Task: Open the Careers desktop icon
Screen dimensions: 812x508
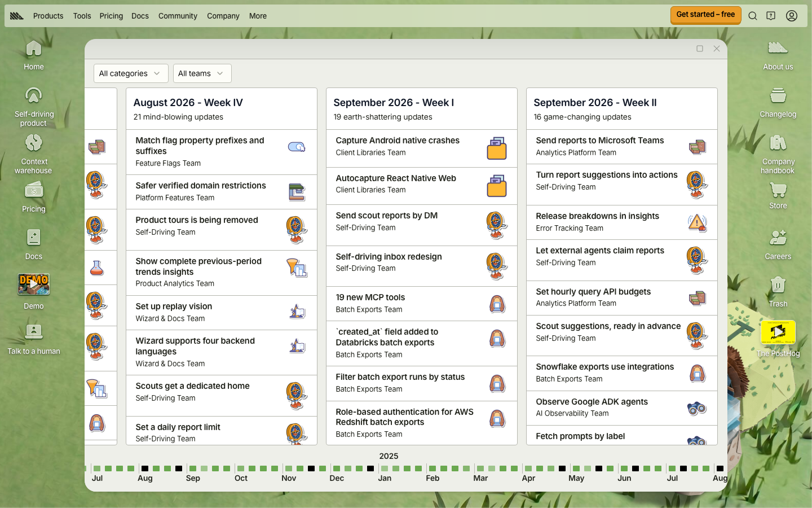Action: point(778,244)
